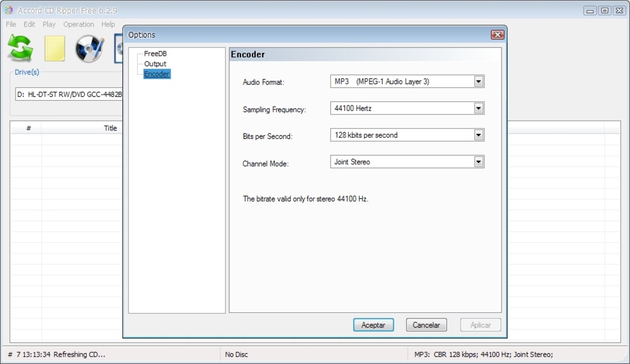This screenshot has height=364, width=630.
Task: Click the Audio Format label
Action: (x=263, y=83)
